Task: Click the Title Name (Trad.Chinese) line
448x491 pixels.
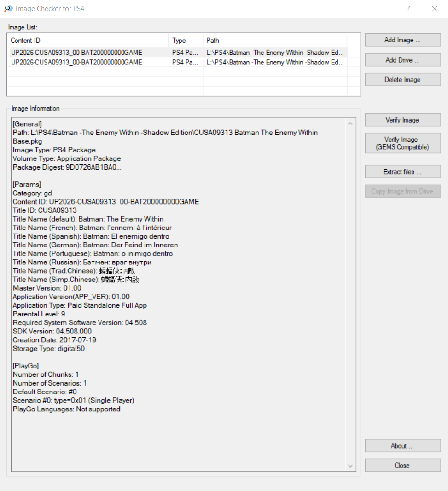Action: click(74, 271)
